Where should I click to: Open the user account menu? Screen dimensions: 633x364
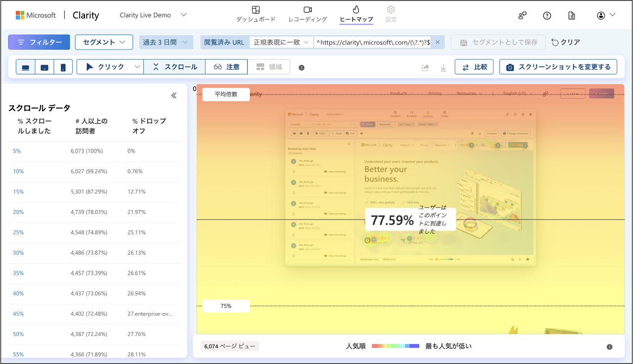tap(606, 15)
